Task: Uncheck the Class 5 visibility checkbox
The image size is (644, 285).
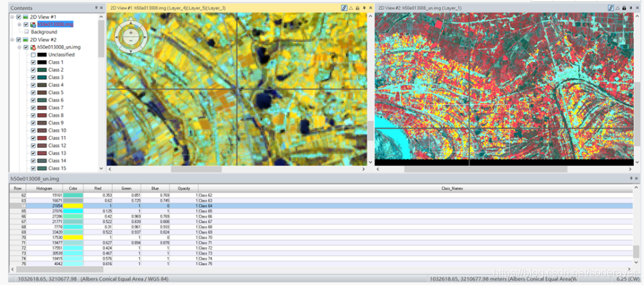Action: (33, 93)
